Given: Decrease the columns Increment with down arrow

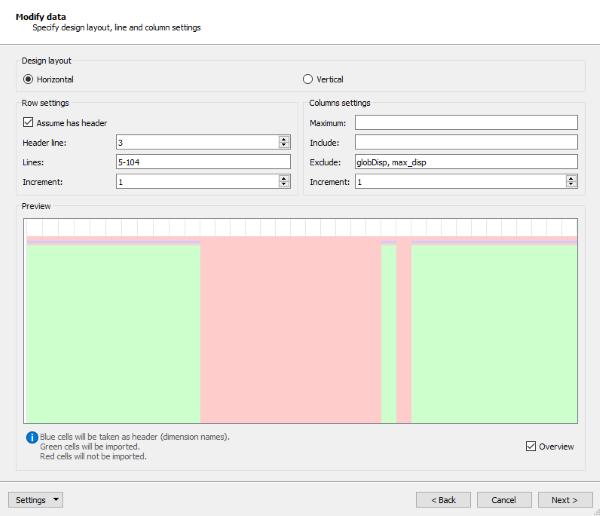Looking at the screenshot, I should coord(571,185).
